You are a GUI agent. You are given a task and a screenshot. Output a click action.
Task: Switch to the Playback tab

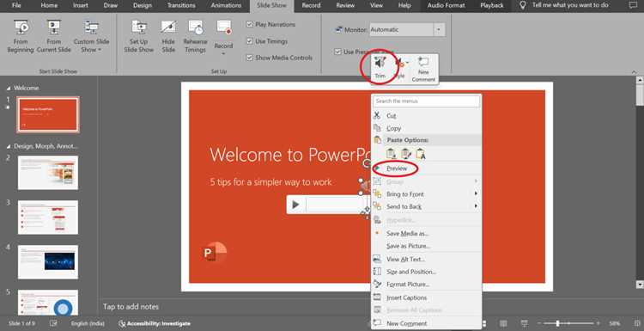(x=492, y=5)
